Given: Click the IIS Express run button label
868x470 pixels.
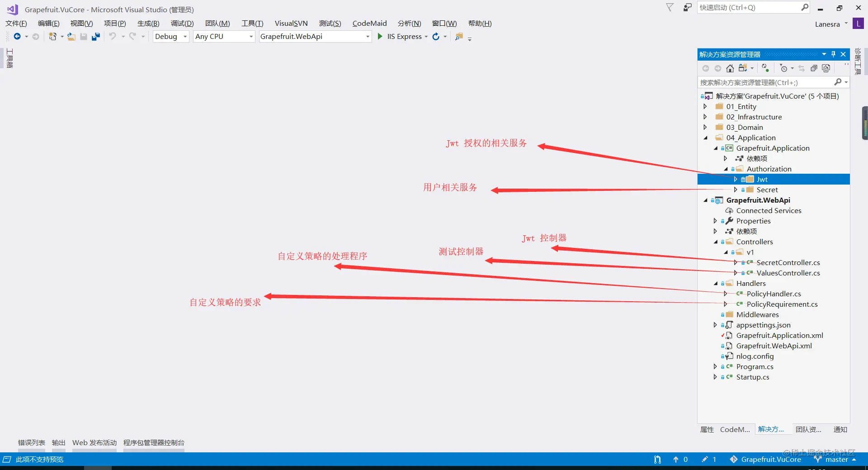Looking at the screenshot, I should click(405, 37).
